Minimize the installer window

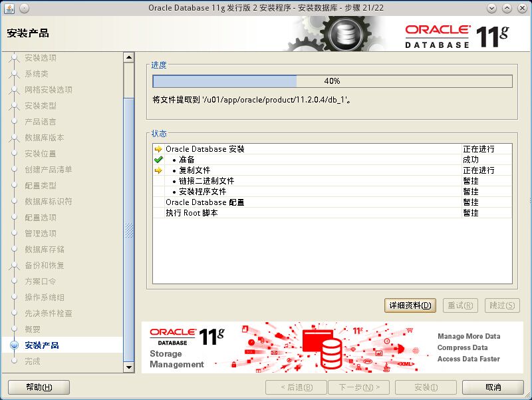[491, 8]
